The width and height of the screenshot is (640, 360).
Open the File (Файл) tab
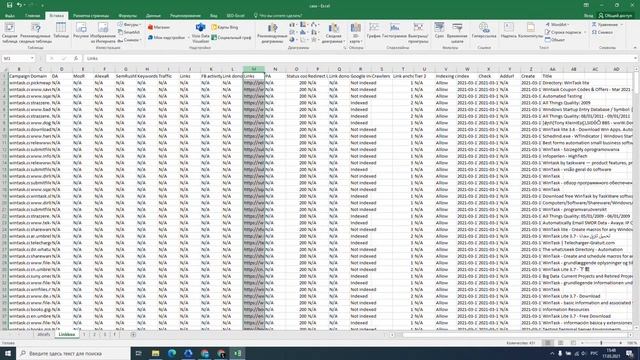point(10,16)
